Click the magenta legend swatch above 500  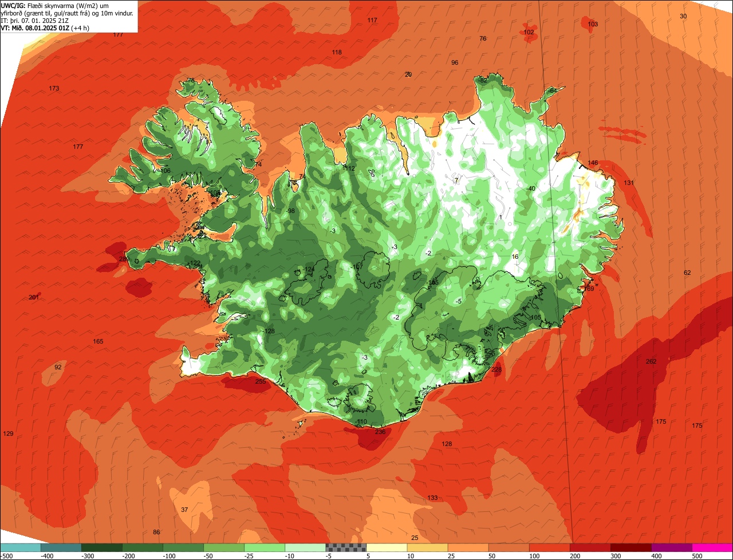(x=712, y=547)
